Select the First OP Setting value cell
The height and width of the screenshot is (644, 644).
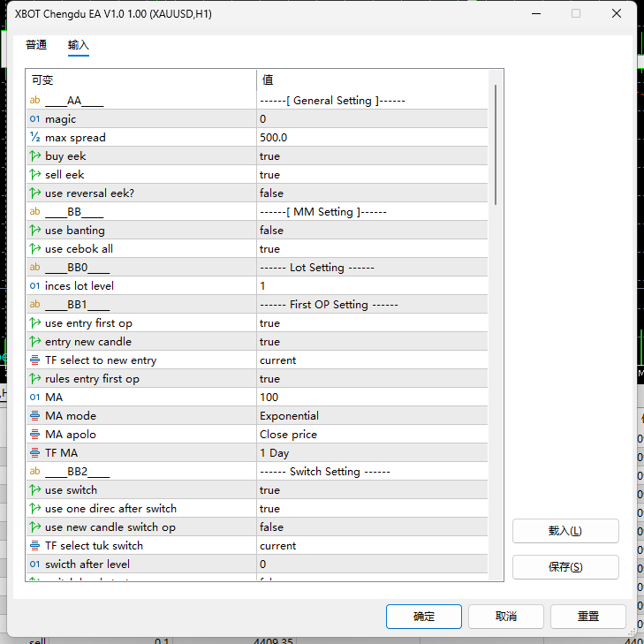pyautogui.click(x=372, y=305)
